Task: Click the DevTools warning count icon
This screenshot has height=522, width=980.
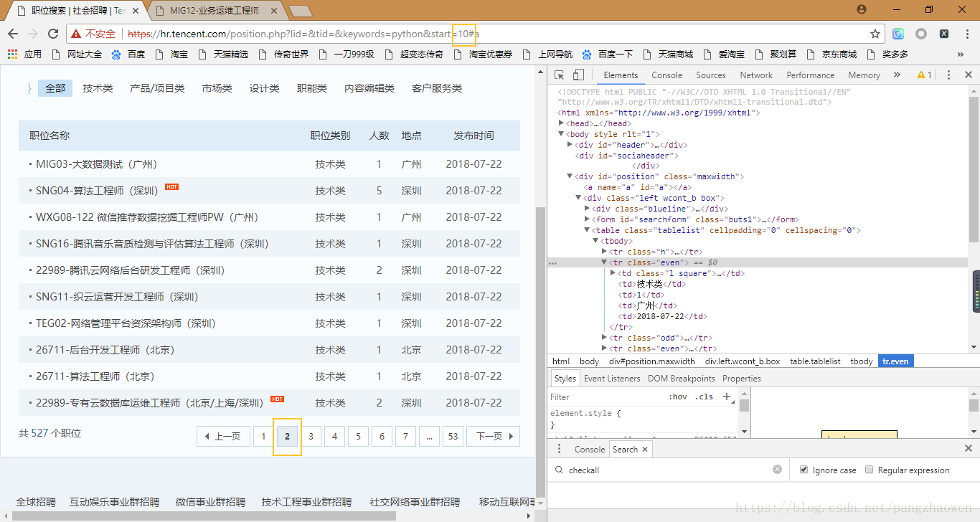Action: (925, 75)
